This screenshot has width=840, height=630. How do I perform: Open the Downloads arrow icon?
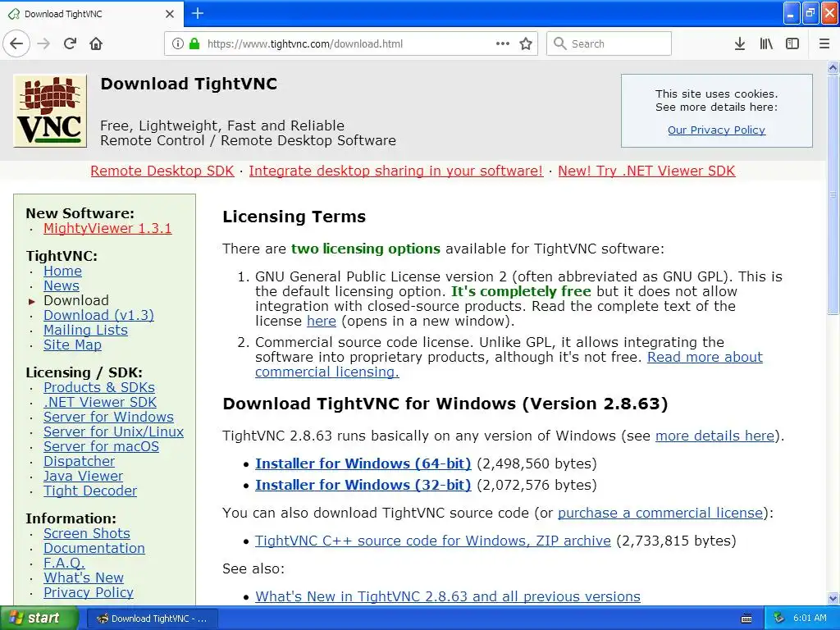739,43
